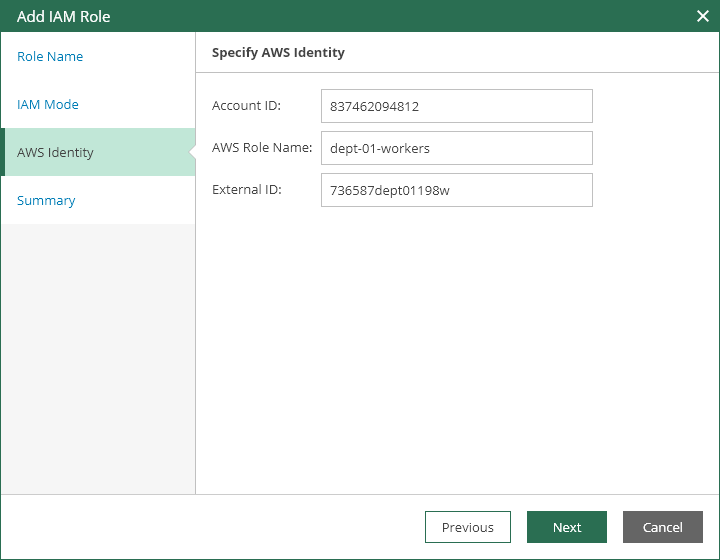This screenshot has width=720, height=560.
Task: Click into the External ID text box
Action: [x=456, y=190]
